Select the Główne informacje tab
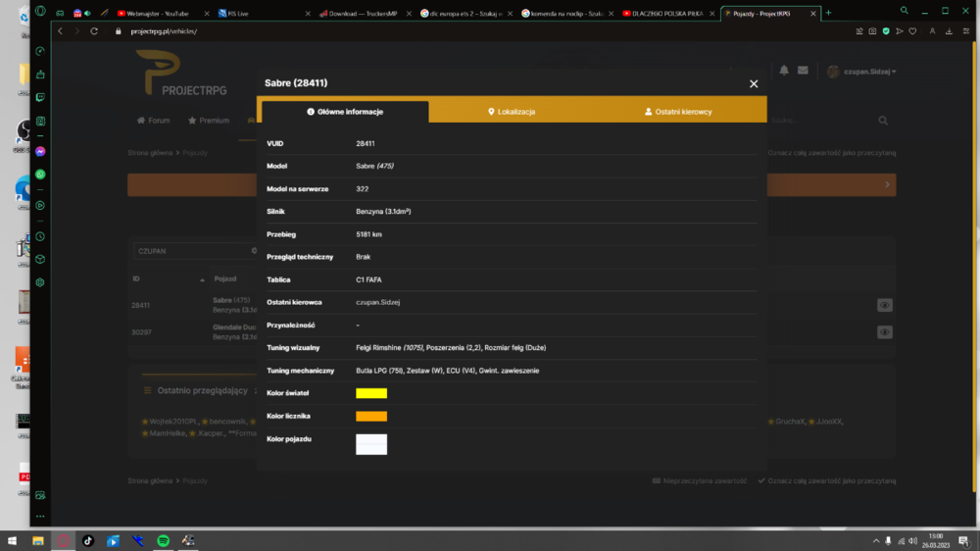Image resolution: width=980 pixels, height=551 pixels. 345,112
